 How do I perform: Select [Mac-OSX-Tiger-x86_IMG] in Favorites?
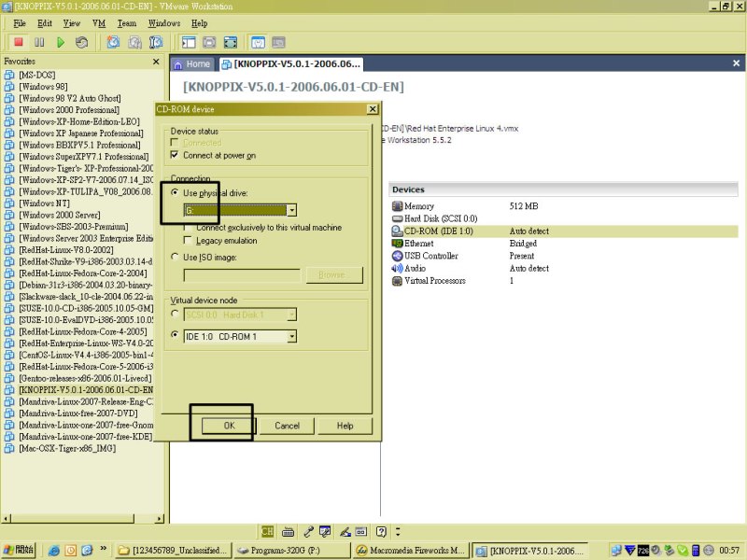[x=67, y=448]
